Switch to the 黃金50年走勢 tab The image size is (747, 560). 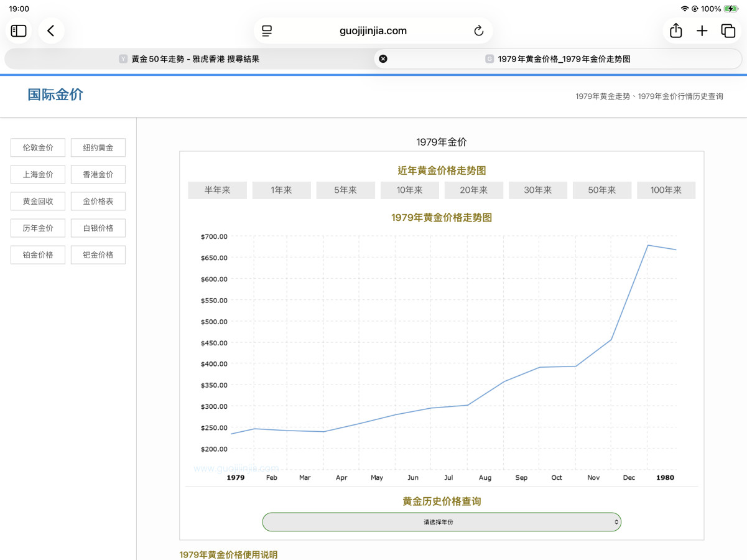click(x=189, y=58)
